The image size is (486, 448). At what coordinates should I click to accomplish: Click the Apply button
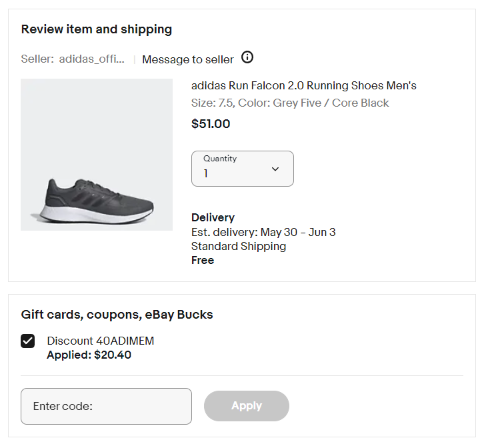[x=247, y=406]
